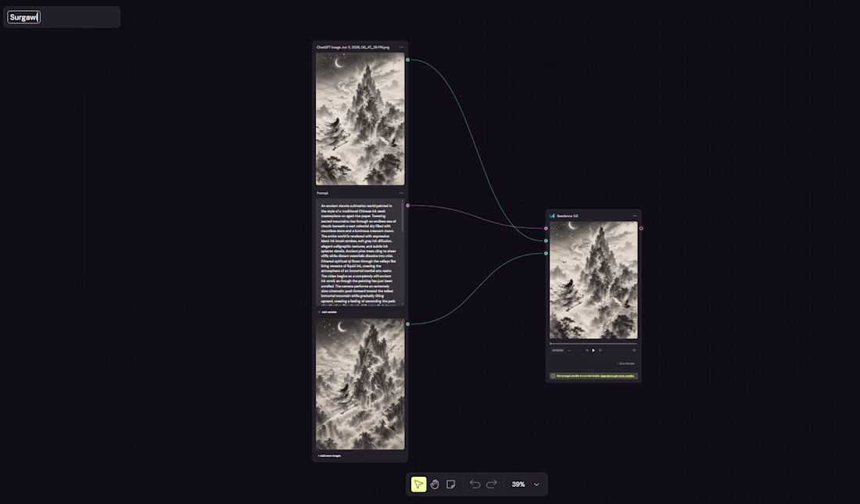Click the credits warning info icon

tap(553, 376)
